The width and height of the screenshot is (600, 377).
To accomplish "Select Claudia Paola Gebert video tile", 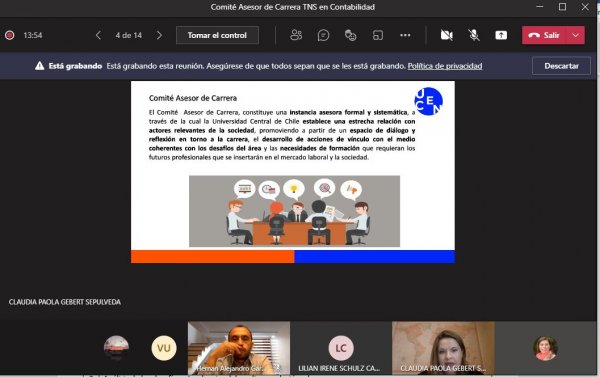I will click(443, 348).
